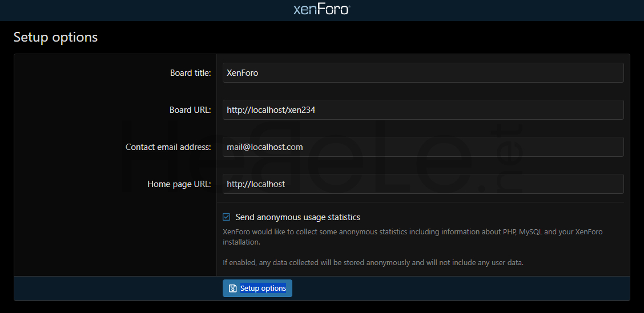The height and width of the screenshot is (313, 644).
Task: Click the 'If enabled, any data collected' note
Action: tap(373, 262)
